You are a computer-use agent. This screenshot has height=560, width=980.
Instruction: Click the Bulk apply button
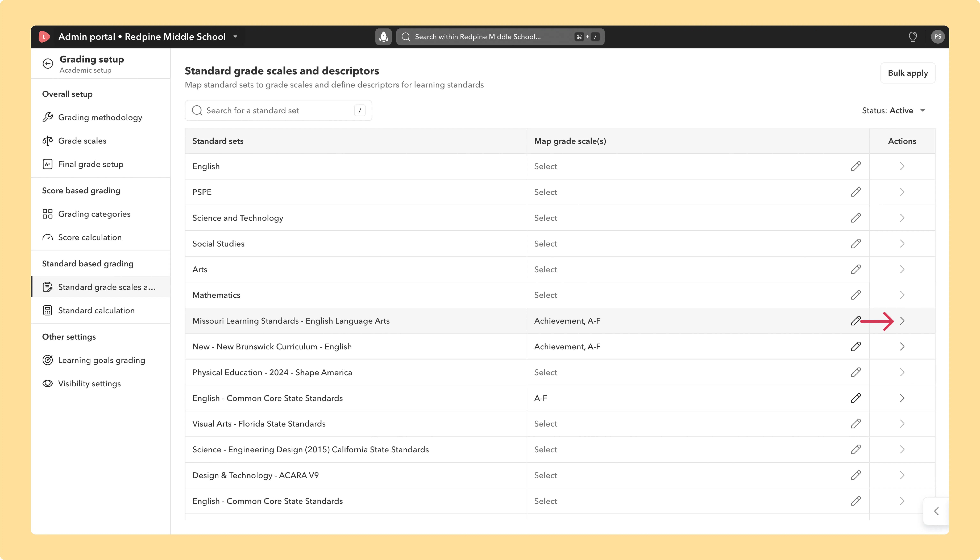pos(908,73)
